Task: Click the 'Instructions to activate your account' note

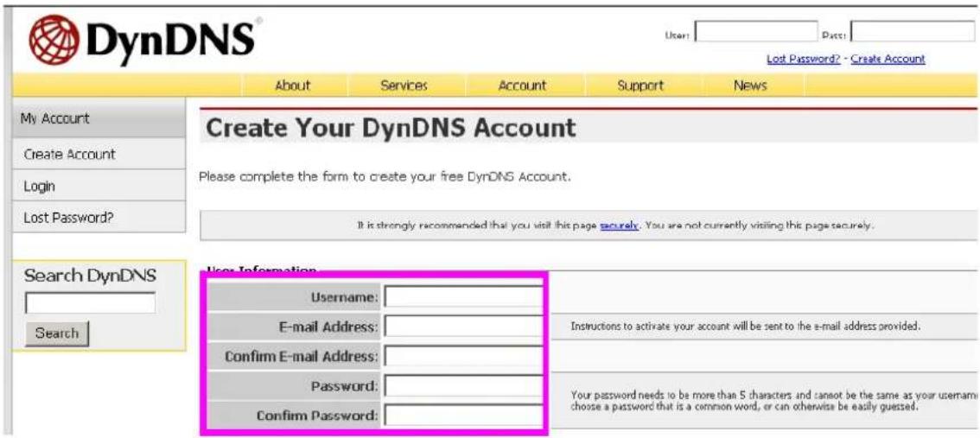Action: (x=746, y=327)
